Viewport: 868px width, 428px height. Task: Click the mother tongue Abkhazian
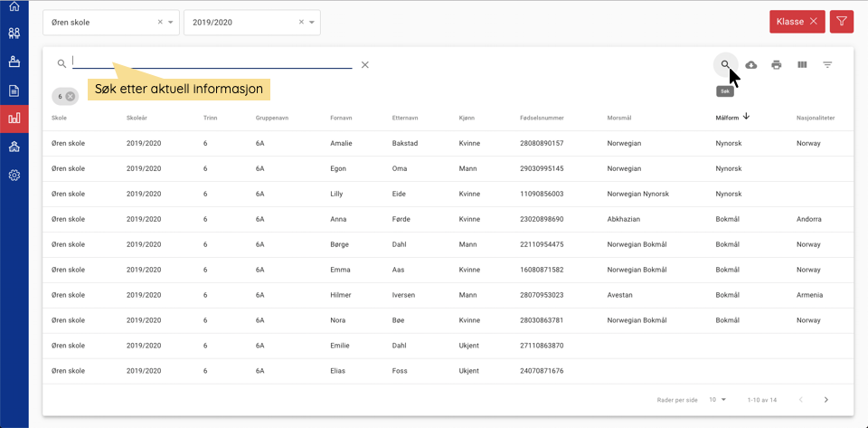coord(624,219)
